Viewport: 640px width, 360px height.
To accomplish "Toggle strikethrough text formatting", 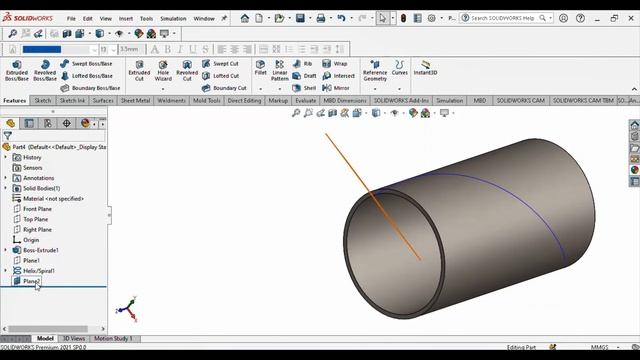I will coord(205,50).
